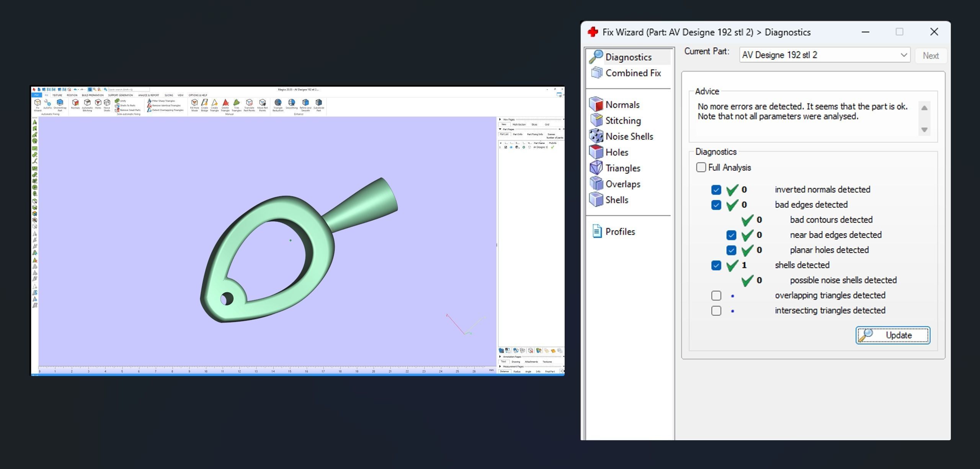Screen dimensions: 980x469
Task: Check overlapping triangles detected option
Action: pyautogui.click(x=716, y=296)
